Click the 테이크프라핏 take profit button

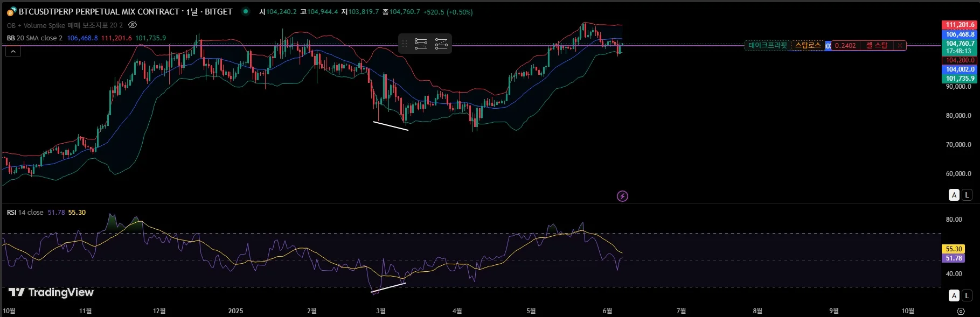tap(768, 46)
